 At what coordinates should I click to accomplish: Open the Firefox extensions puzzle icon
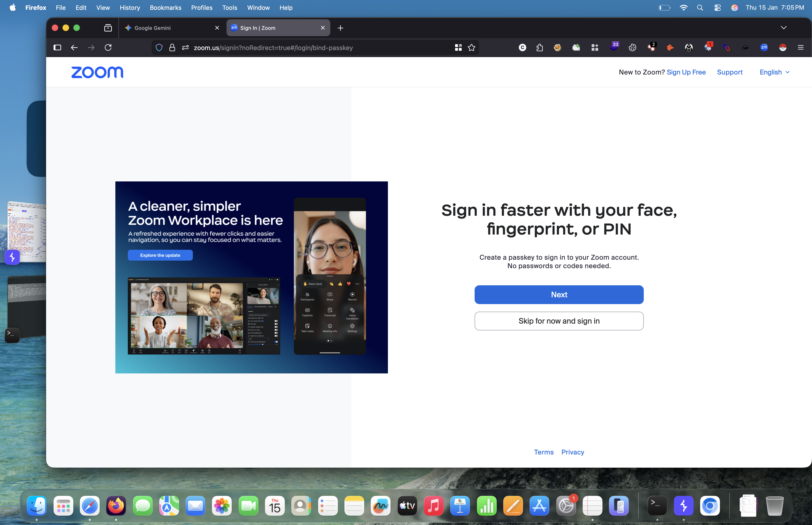click(539, 48)
